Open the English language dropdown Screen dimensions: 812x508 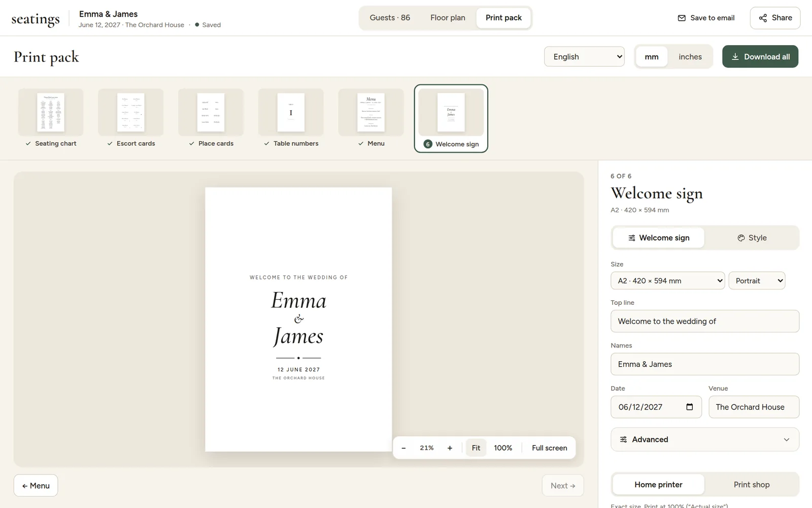(584, 56)
